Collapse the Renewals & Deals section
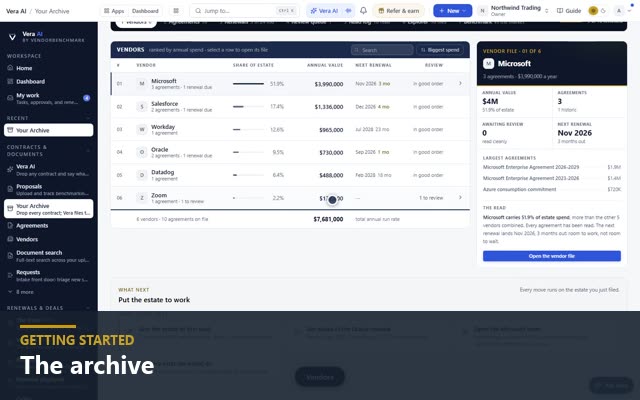This screenshot has height=400, width=640. 87,308
